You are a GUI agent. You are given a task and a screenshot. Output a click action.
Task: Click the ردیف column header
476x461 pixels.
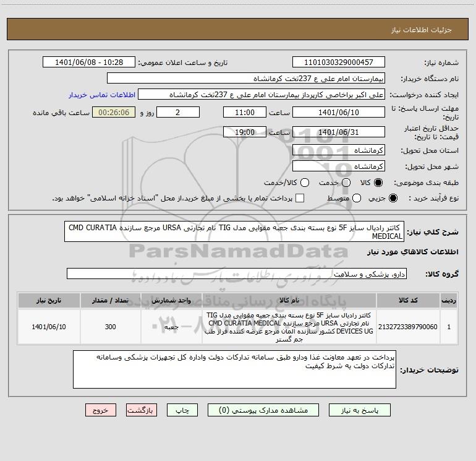(449, 300)
